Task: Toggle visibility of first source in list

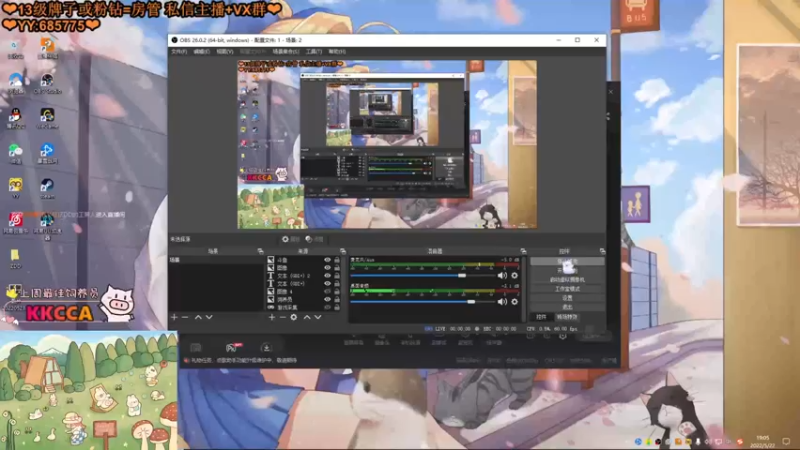Action: pos(328,260)
